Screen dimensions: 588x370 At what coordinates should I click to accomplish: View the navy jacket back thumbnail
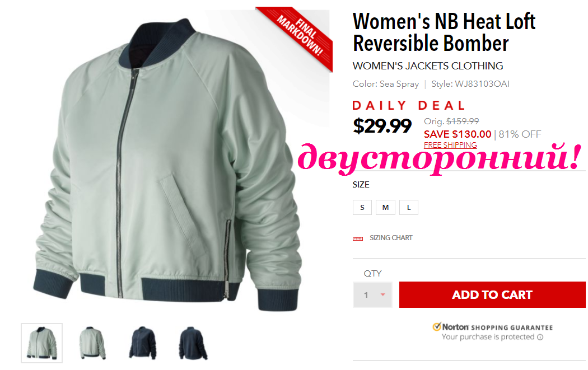pyautogui.click(x=193, y=343)
